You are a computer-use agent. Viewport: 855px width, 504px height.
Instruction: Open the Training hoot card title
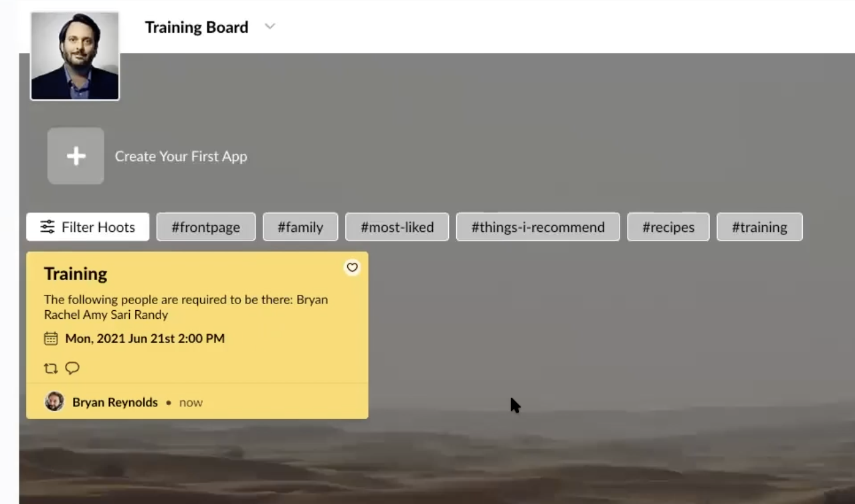[76, 274]
